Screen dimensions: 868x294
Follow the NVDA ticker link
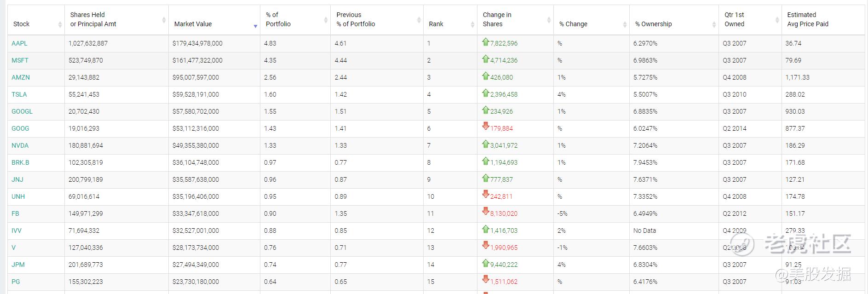point(20,145)
